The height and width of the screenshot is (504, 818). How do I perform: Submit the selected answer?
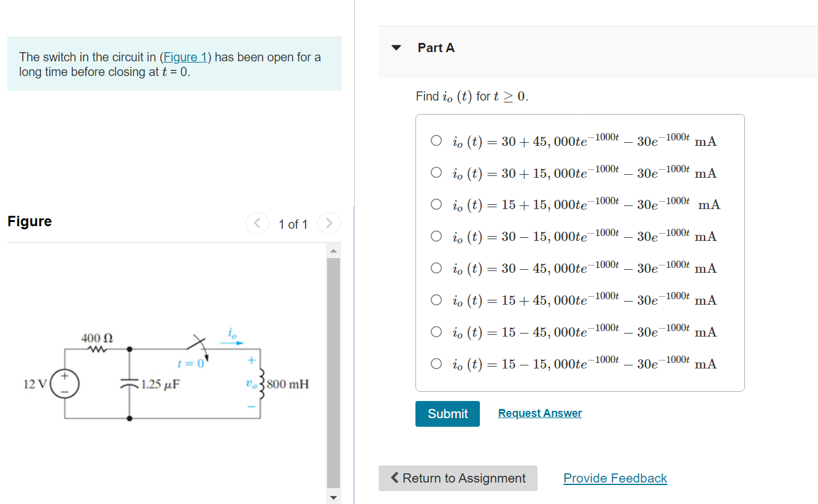pos(447,414)
